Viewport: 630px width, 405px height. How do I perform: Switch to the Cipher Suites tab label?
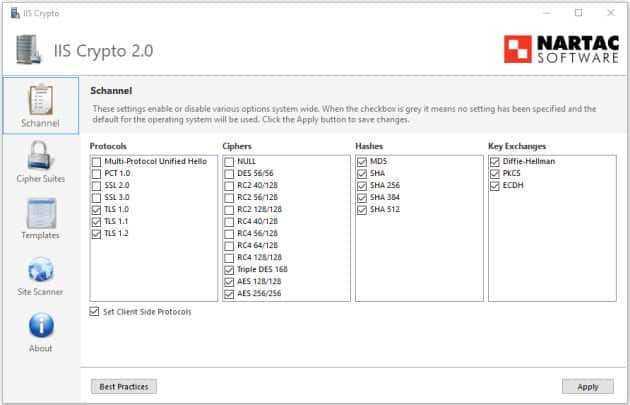[x=41, y=179]
